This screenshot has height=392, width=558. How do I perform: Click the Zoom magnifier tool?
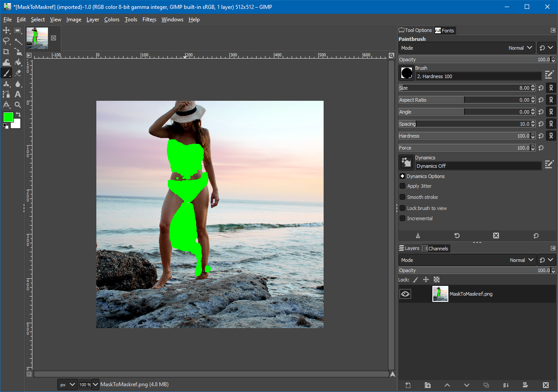pos(18,105)
